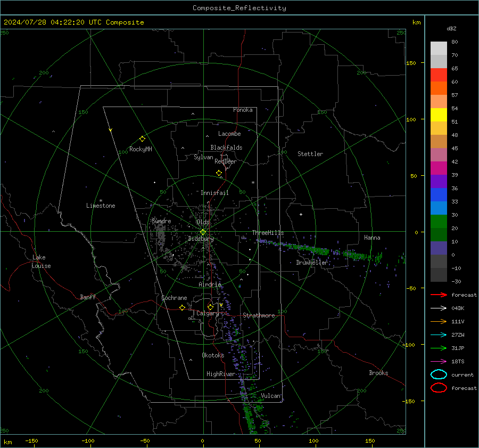Click the Airdrie label

[x=210, y=284]
